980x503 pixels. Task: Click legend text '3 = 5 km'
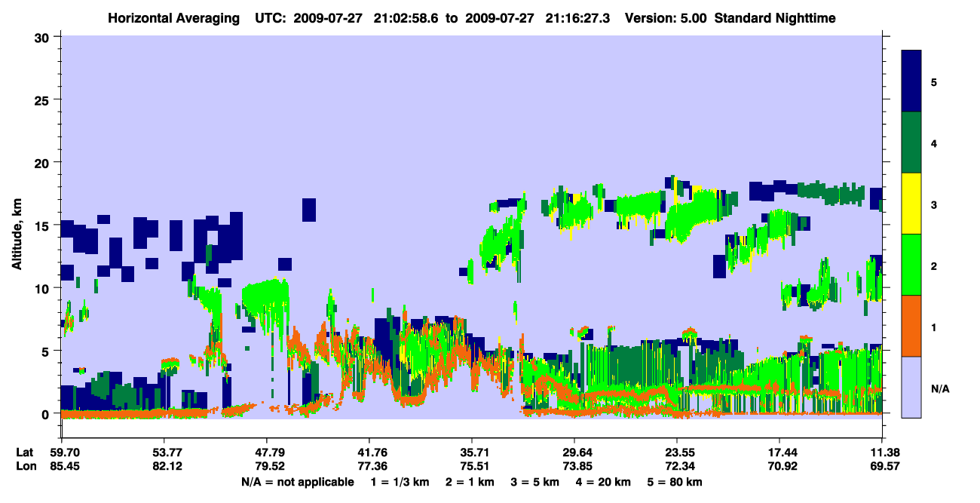point(536,482)
